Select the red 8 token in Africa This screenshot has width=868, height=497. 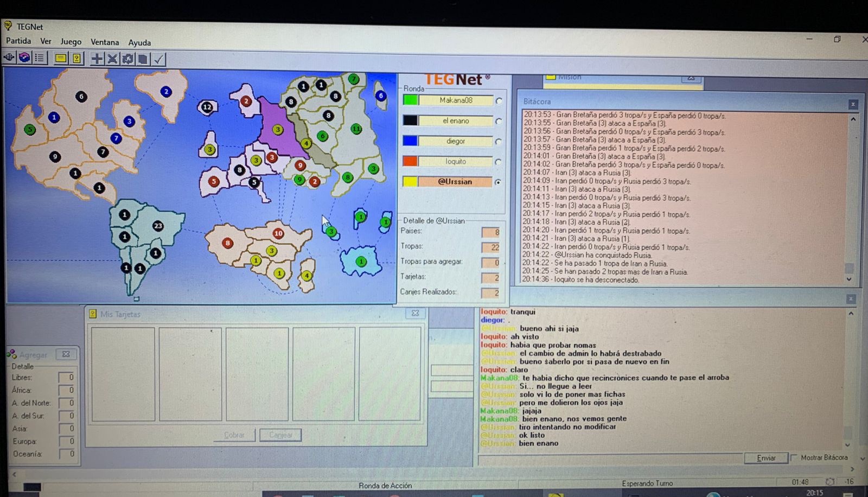point(228,243)
